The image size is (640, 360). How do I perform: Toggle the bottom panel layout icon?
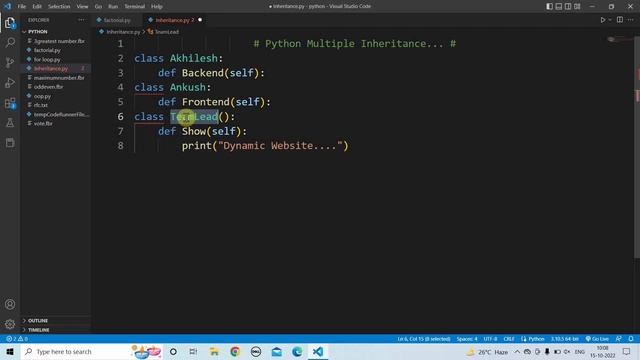tap(559, 7)
